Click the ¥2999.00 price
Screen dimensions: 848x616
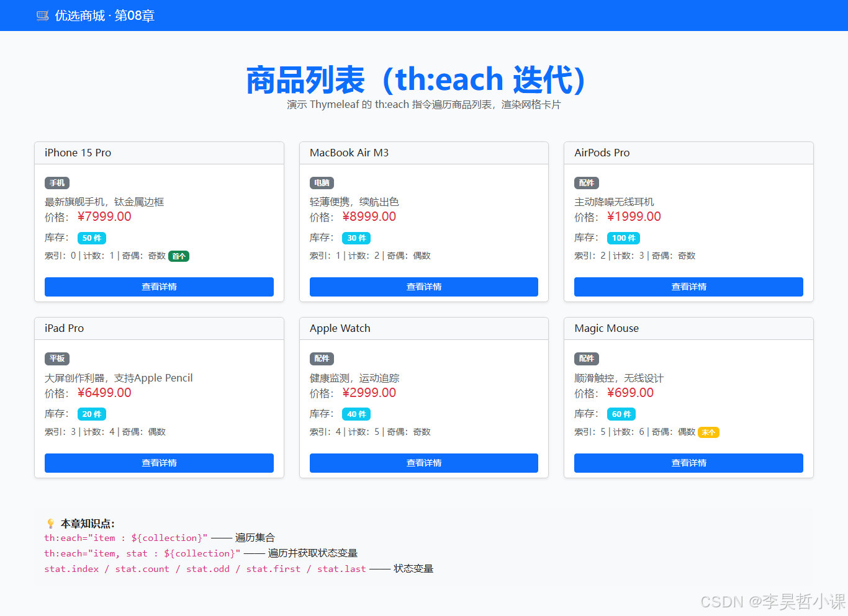point(369,393)
